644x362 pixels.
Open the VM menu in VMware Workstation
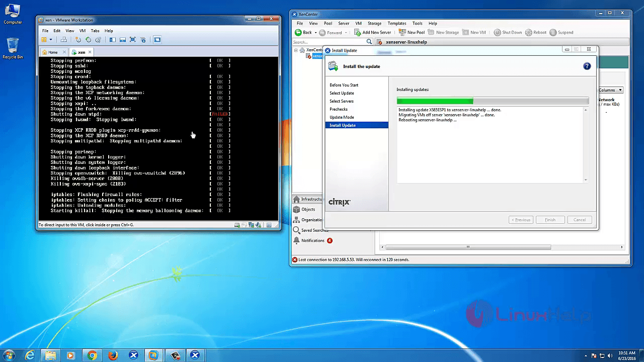point(83,31)
